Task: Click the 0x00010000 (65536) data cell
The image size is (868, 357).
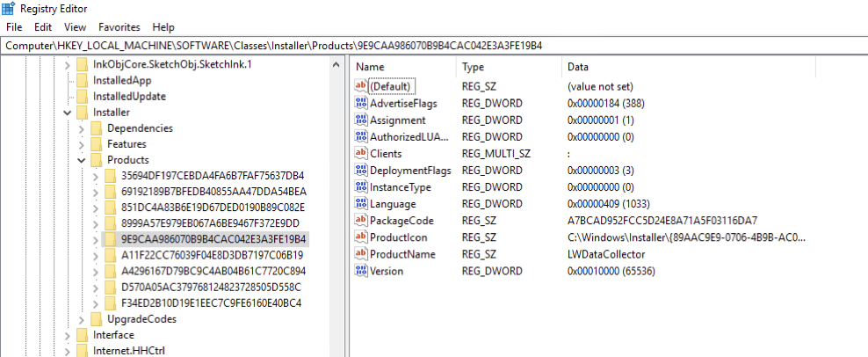Action: pos(611,271)
